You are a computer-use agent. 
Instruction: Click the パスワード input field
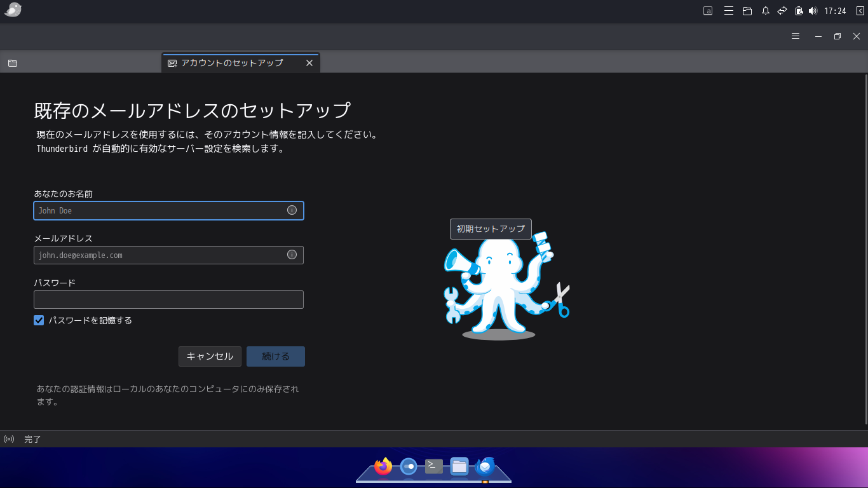[168, 299]
